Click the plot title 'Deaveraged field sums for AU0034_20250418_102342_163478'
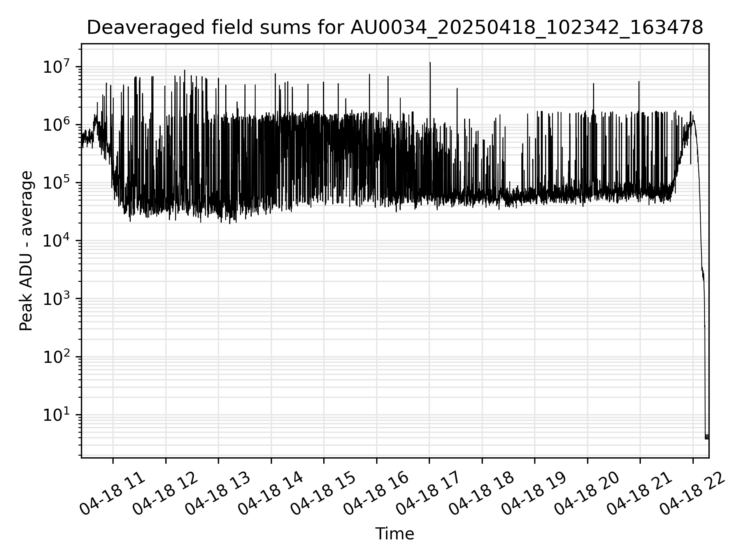The height and width of the screenshot is (560, 747). click(395, 28)
